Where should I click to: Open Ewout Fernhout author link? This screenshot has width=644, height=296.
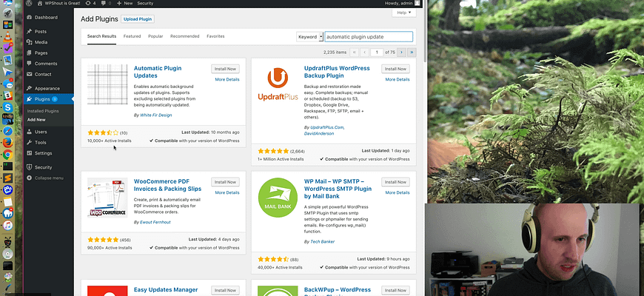click(x=155, y=222)
